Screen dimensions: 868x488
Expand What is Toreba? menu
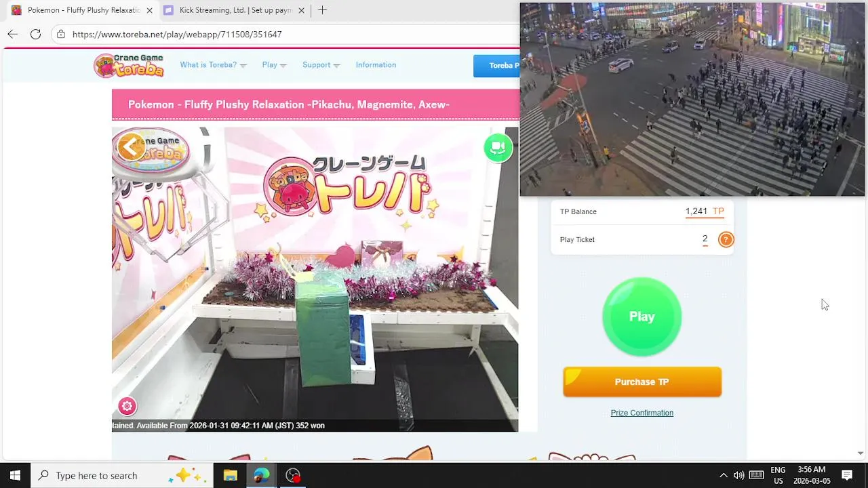213,65
